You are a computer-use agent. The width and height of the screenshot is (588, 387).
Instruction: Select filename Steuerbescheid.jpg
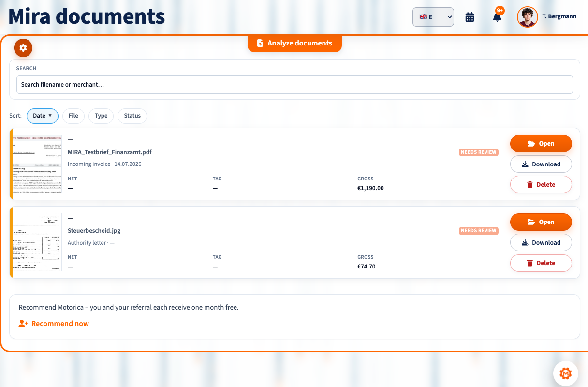(x=95, y=230)
